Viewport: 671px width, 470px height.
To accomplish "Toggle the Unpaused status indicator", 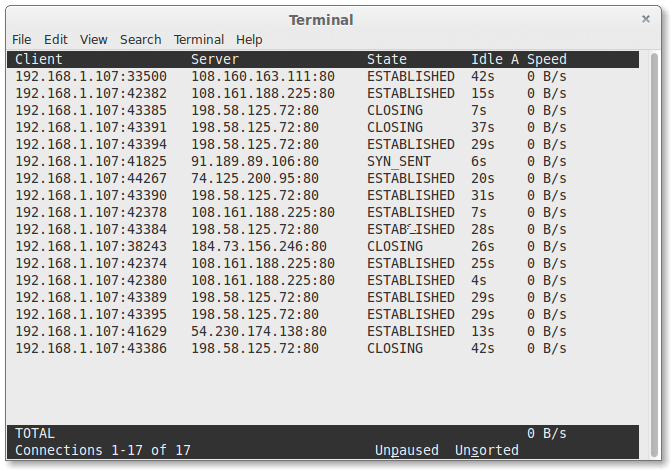I will click(406, 451).
